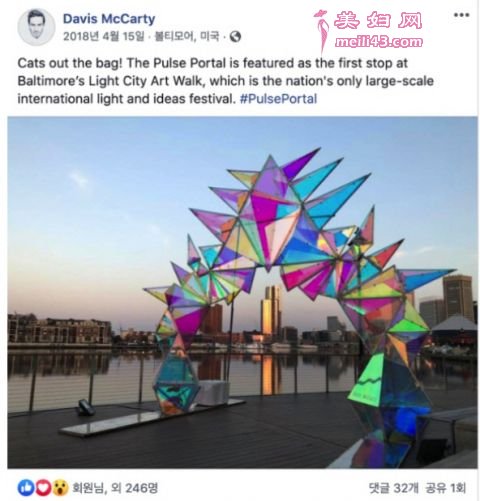The width and height of the screenshot is (480, 501).
Task: Click the yellow Wow face reaction icon
Action: pyautogui.click(x=60, y=487)
